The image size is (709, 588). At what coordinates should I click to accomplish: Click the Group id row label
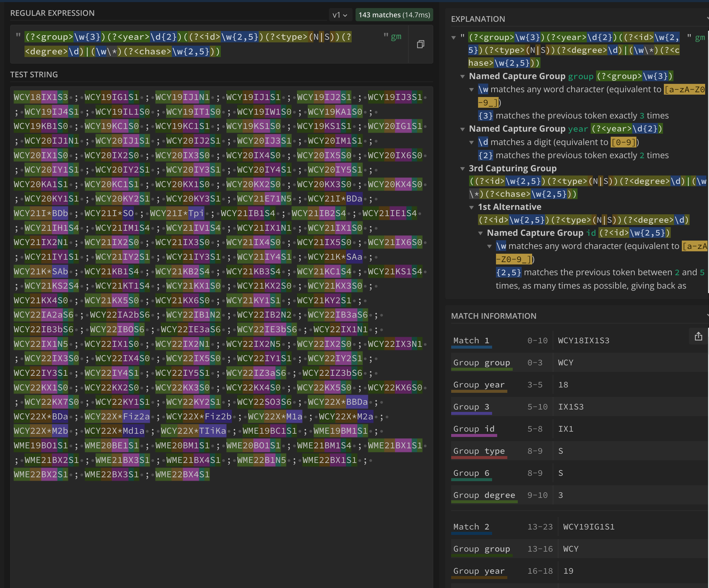474,429
